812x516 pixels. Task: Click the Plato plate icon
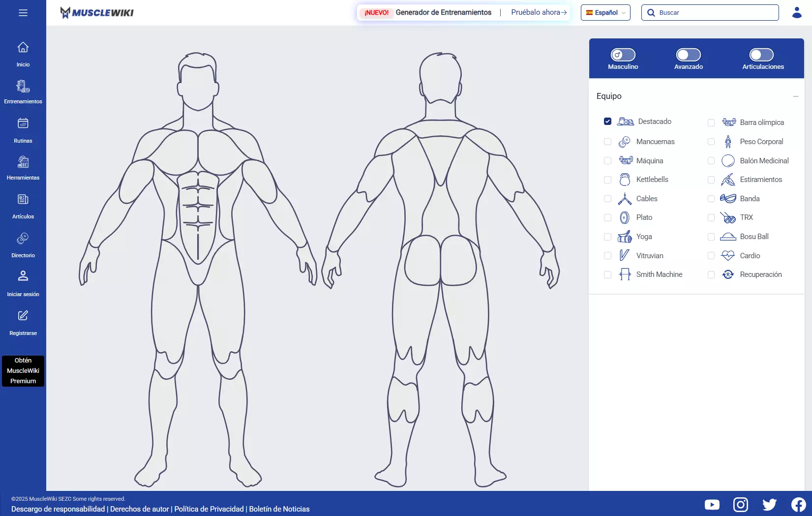625,217
